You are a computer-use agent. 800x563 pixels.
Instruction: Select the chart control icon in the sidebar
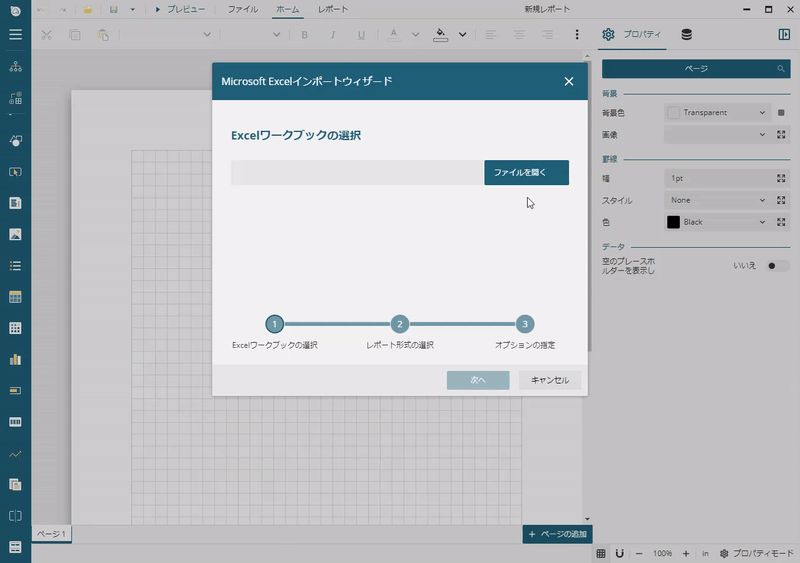15,359
